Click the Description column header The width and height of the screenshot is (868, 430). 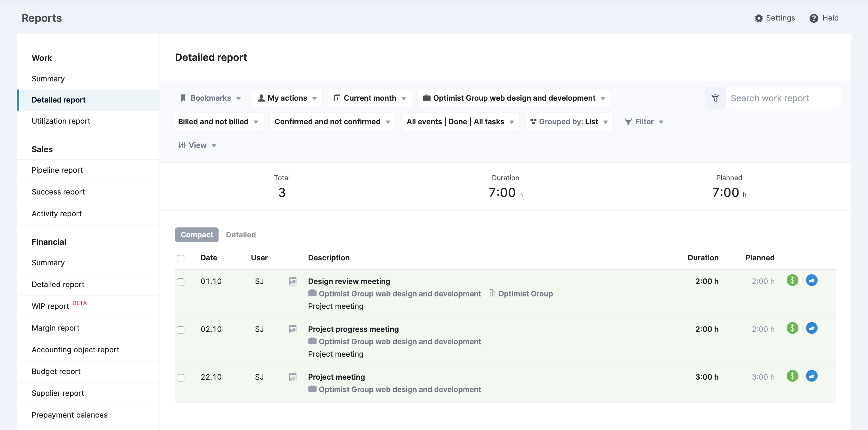click(328, 258)
